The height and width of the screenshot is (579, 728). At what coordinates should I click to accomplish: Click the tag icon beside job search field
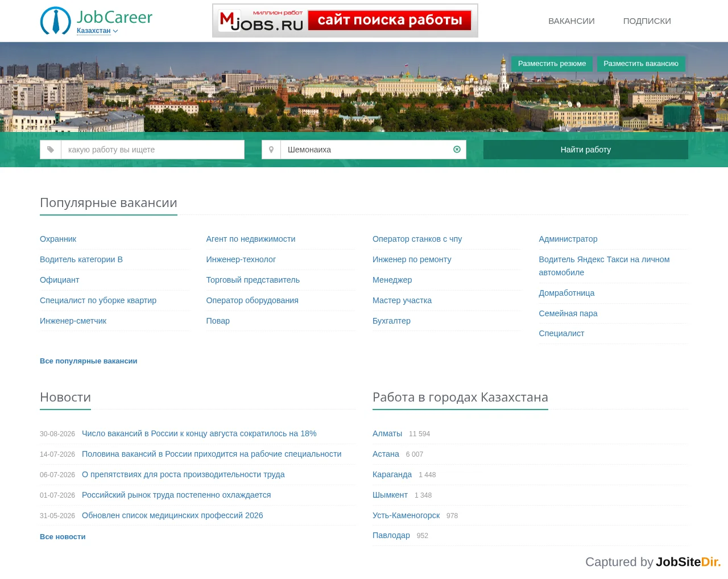point(51,150)
